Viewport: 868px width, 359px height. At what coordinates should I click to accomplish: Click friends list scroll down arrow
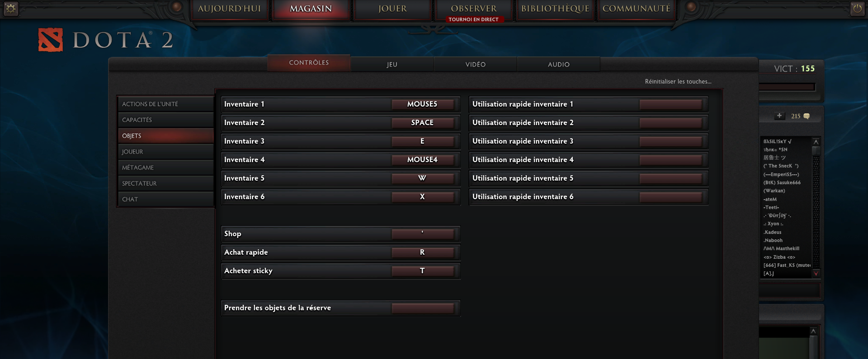(x=816, y=273)
